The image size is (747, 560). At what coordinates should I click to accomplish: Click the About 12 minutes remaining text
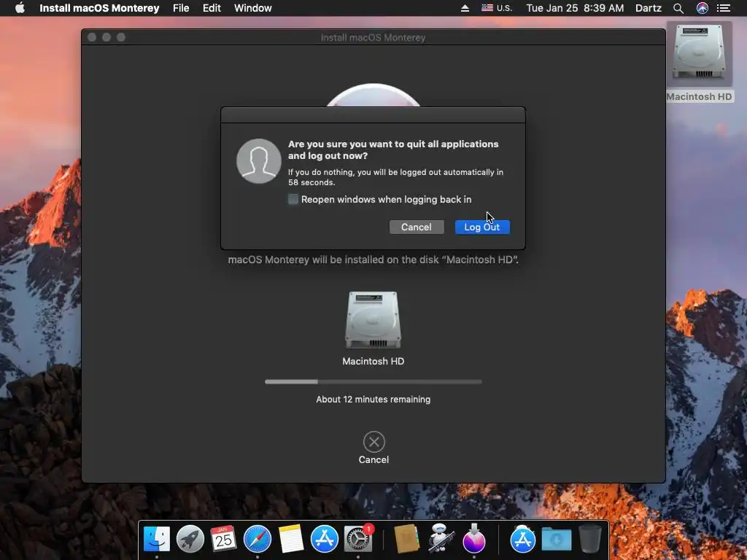373,399
